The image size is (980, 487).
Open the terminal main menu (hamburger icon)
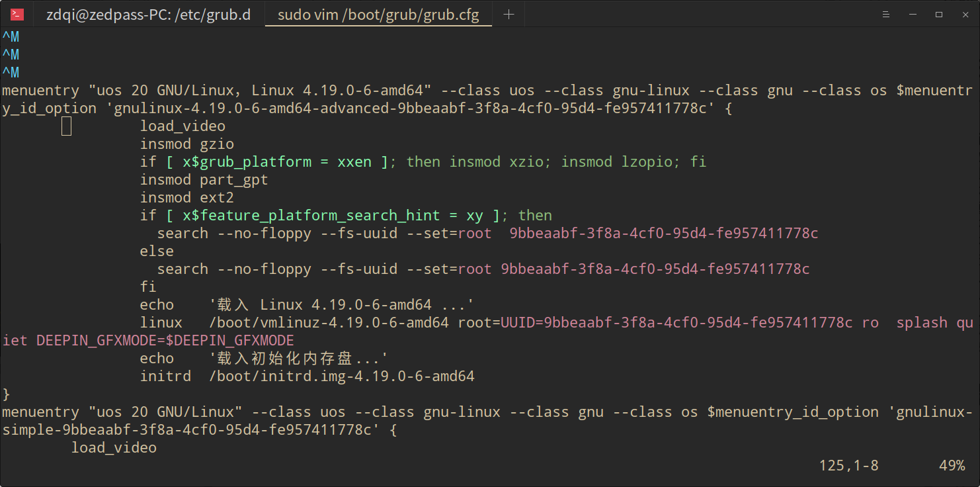(x=885, y=14)
